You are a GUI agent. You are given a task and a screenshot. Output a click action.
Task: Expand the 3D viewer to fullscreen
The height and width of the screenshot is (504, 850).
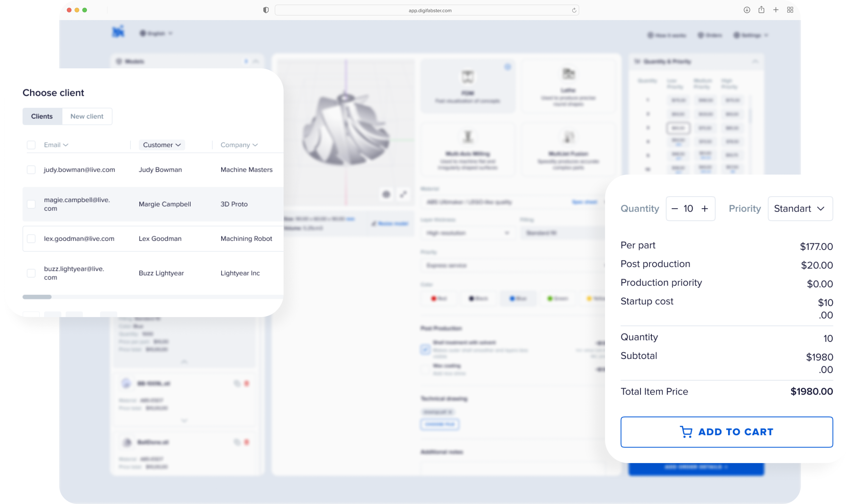[403, 194]
